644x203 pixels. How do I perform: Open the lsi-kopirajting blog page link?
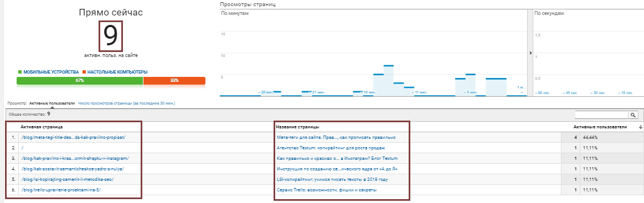68,180
